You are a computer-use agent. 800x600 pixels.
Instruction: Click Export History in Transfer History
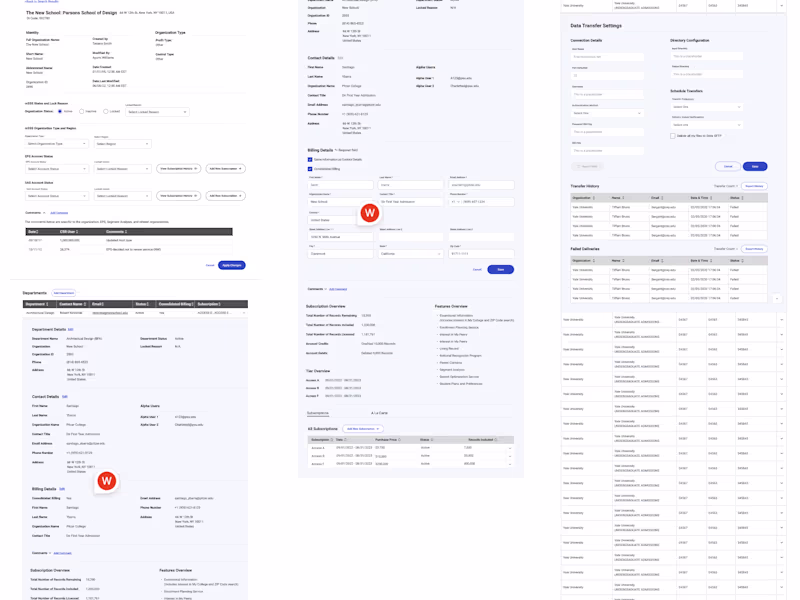coord(754,186)
